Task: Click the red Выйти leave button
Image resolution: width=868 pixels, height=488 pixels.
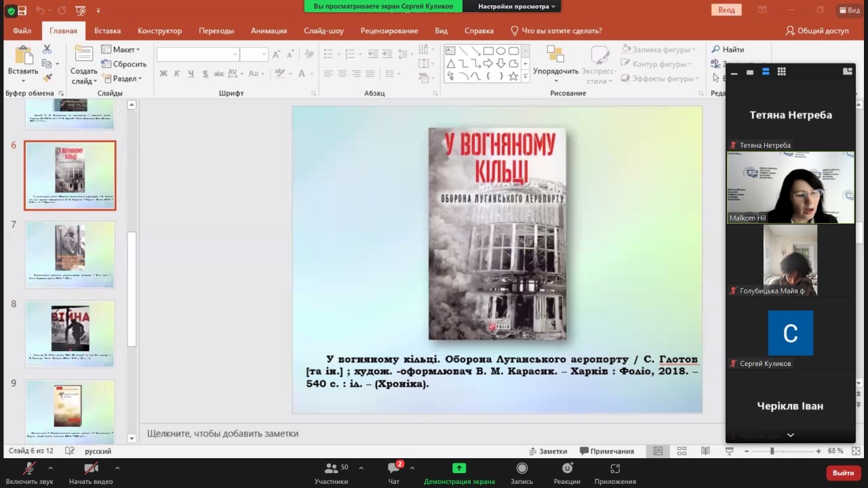Action: point(844,472)
